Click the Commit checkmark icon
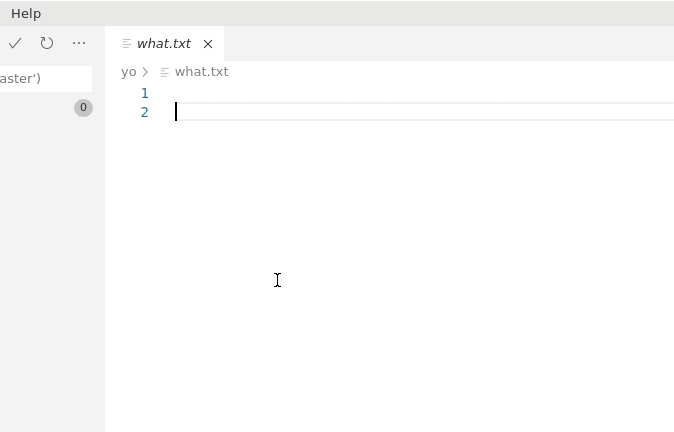This screenshot has height=432, width=674. (15, 43)
